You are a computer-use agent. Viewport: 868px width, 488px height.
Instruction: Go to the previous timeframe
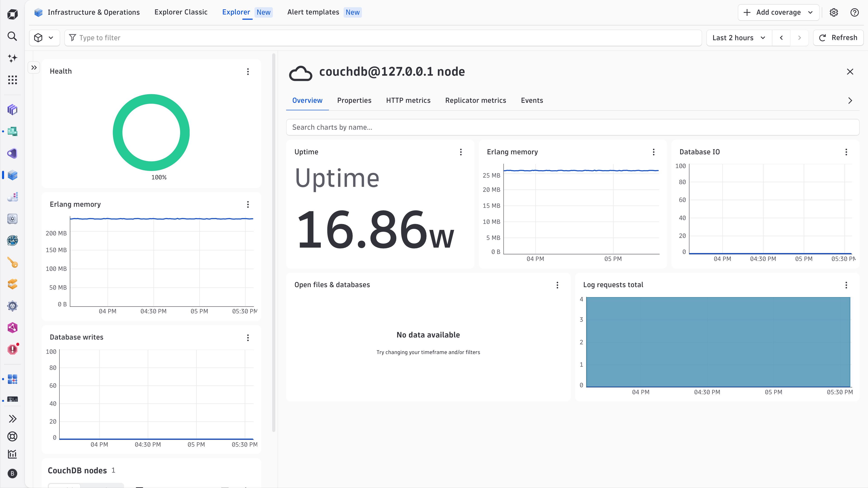pos(781,38)
